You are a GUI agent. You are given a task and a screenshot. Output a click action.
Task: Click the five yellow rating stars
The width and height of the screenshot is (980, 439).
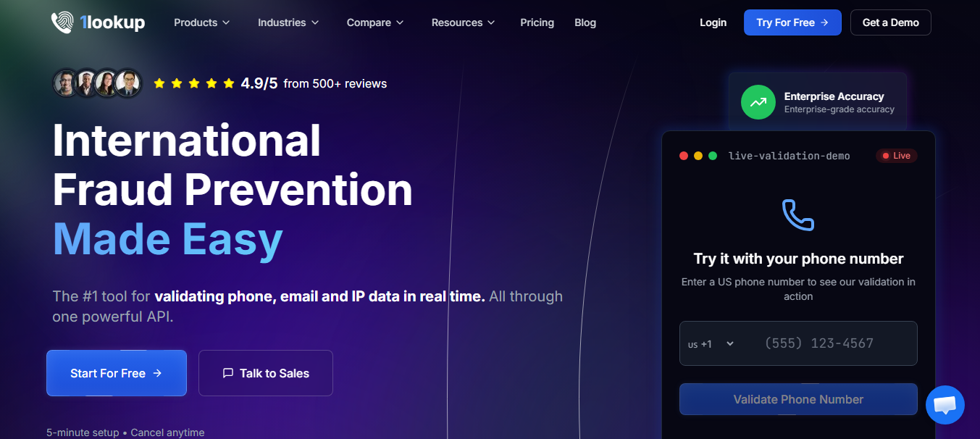click(x=194, y=83)
